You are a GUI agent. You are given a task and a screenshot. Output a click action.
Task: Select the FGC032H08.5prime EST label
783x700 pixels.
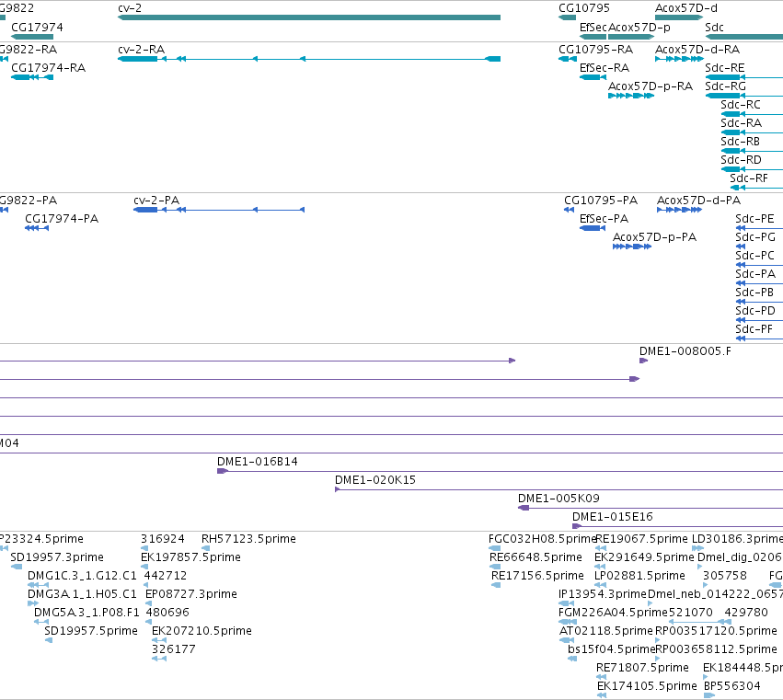point(542,539)
